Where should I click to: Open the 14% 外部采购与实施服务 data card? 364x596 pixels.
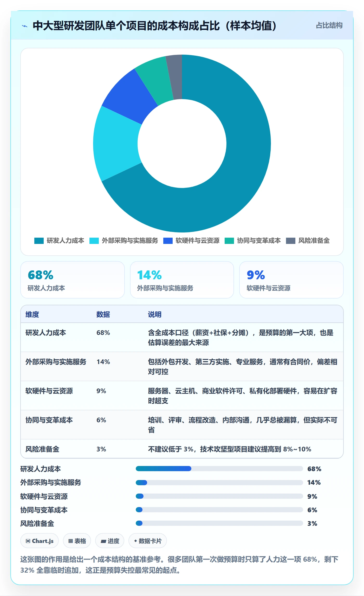[182, 280]
